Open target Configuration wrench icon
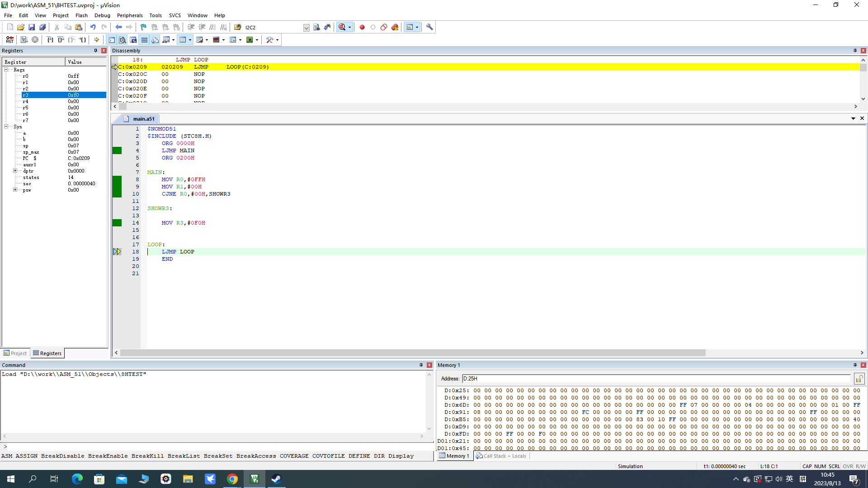Screen dimensions: 868x488 click(429, 27)
